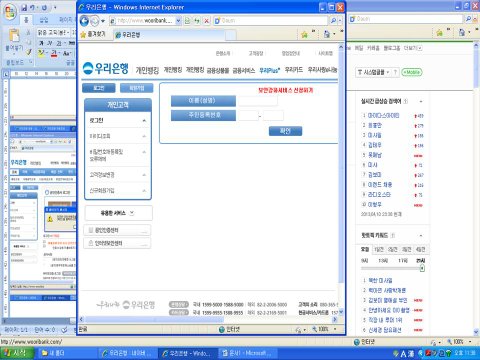480x360 pixels.
Task: Click the search magnifier beside Daum box
Action: pyautogui.click(x=333, y=21)
